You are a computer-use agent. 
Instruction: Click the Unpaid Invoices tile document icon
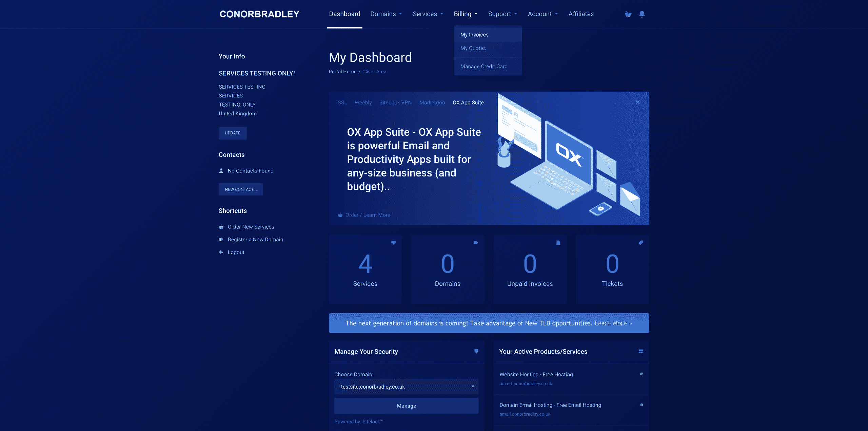558,243
